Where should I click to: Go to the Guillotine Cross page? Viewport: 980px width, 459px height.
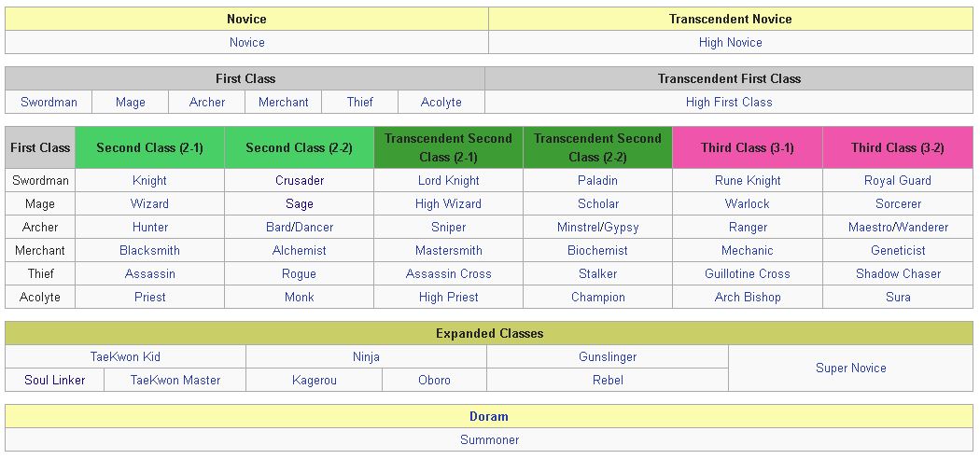click(x=748, y=273)
